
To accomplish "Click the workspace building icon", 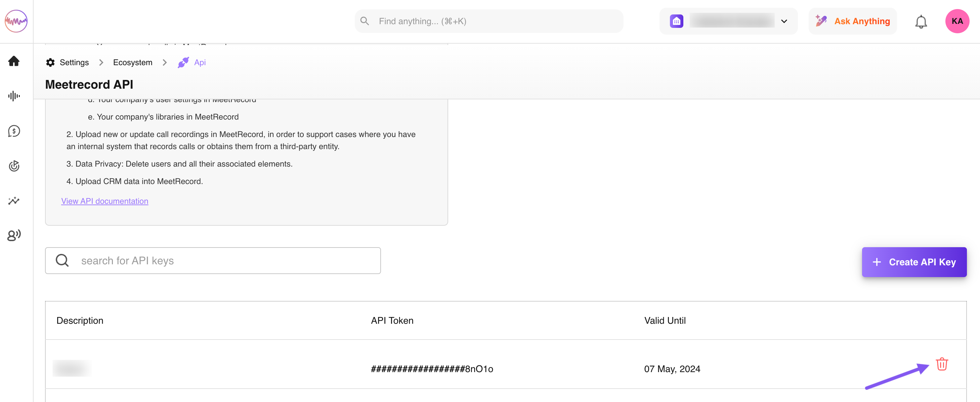I will pos(676,21).
